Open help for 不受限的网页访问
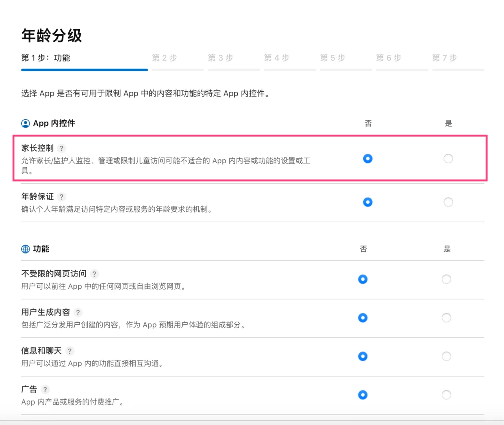Screen dimensions: 504x425 pyautogui.click(x=94, y=274)
